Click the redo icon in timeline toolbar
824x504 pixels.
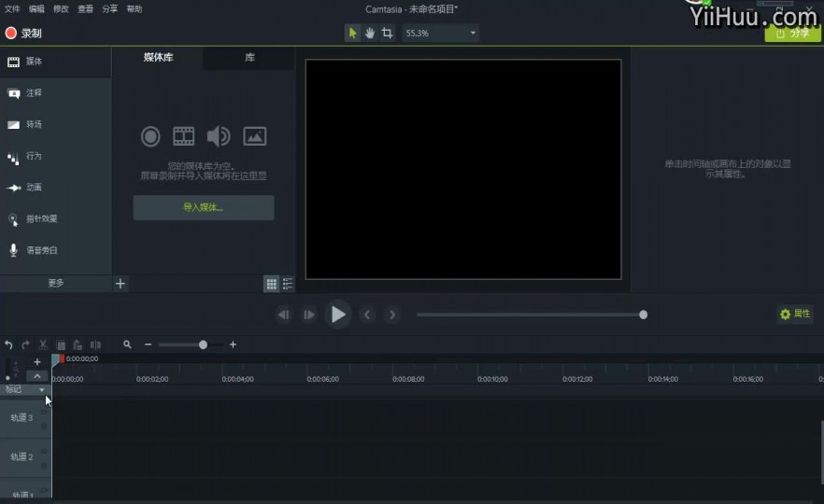(x=25, y=345)
